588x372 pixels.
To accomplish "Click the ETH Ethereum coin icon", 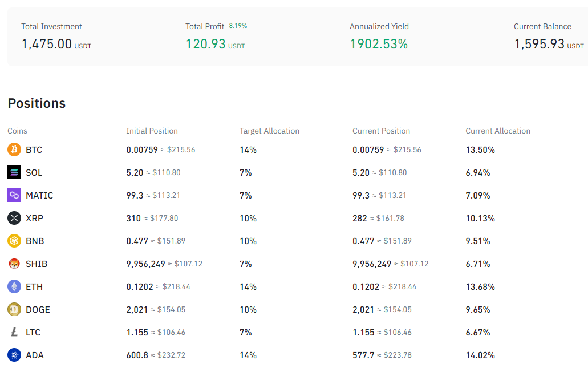I will (x=14, y=286).
